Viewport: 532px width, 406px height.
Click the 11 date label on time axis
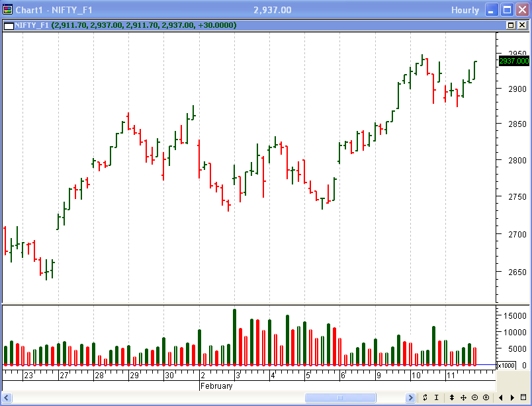tap(451, 376)
